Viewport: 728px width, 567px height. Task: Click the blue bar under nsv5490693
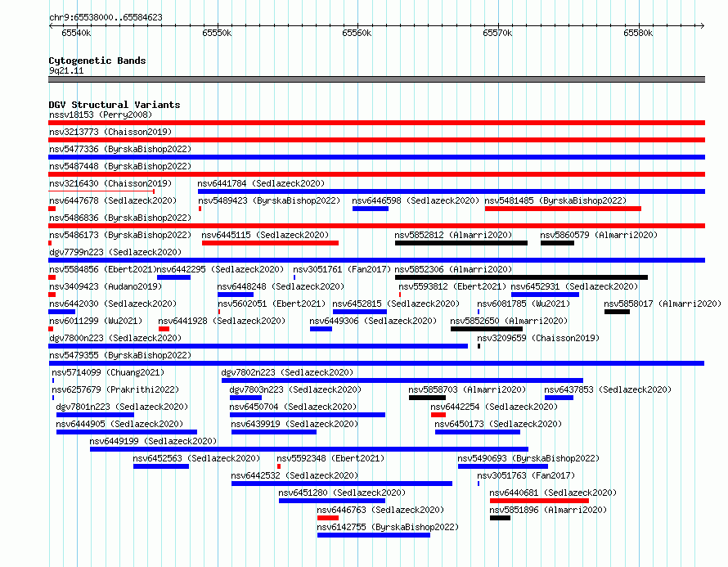click(503, 466)
